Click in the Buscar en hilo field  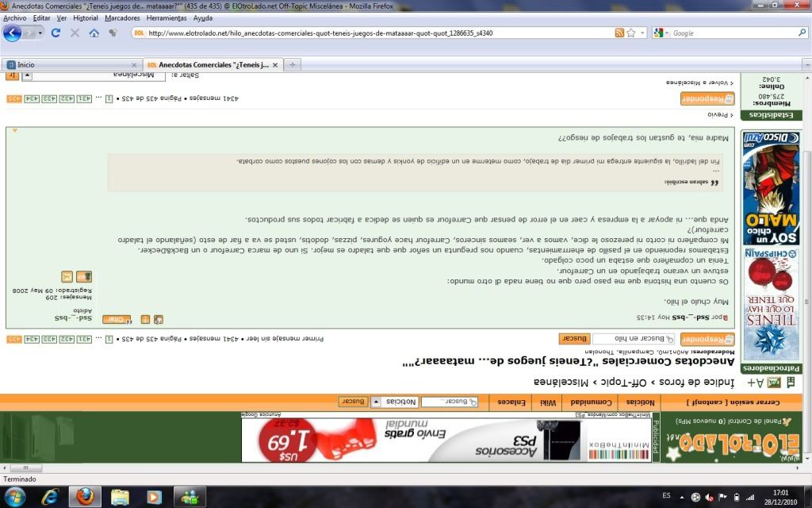(634, 338)
